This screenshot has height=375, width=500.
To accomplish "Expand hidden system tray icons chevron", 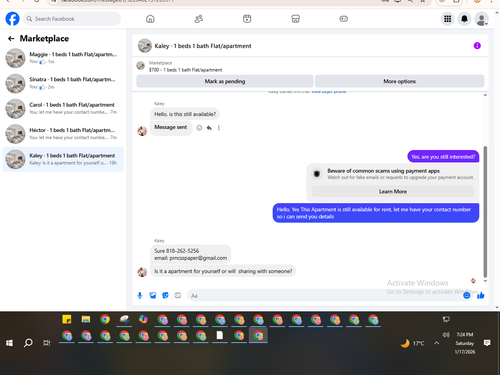I will 436,343.
